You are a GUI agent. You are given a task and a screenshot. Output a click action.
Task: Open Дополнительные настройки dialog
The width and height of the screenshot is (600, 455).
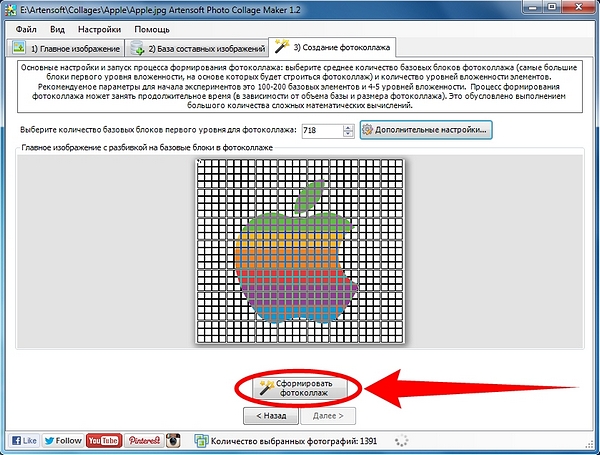(x=426, y=130)
